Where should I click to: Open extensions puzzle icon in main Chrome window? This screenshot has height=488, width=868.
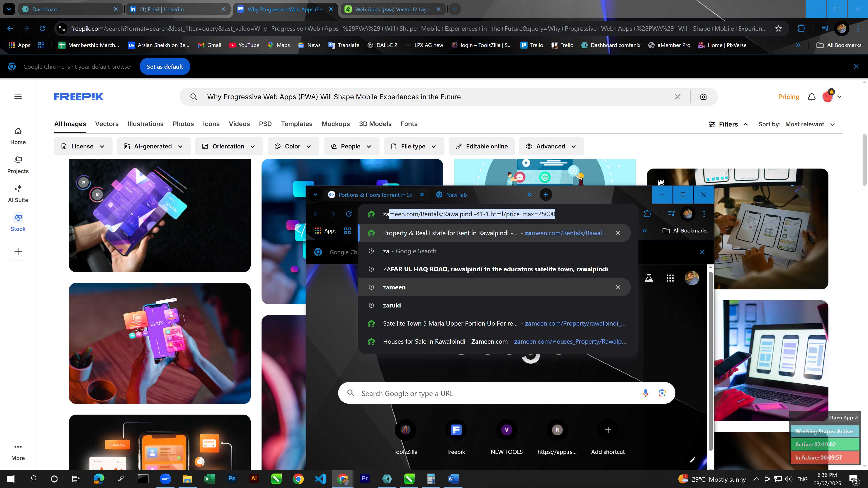(801, 28)
